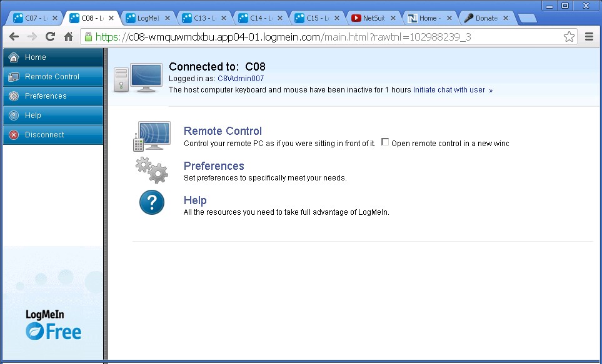Screen dimensions: 602x364
Task: Click the house icon in the sidebar Home item
Action: point(14,57)
